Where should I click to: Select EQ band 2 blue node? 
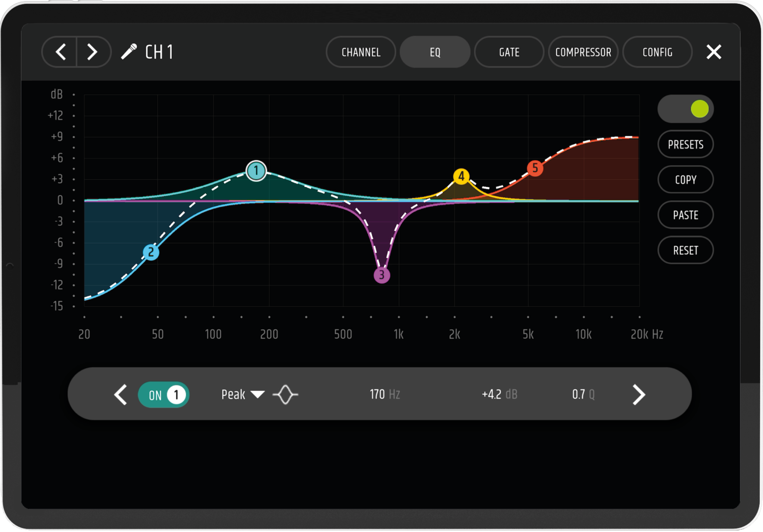coord(151,253)
